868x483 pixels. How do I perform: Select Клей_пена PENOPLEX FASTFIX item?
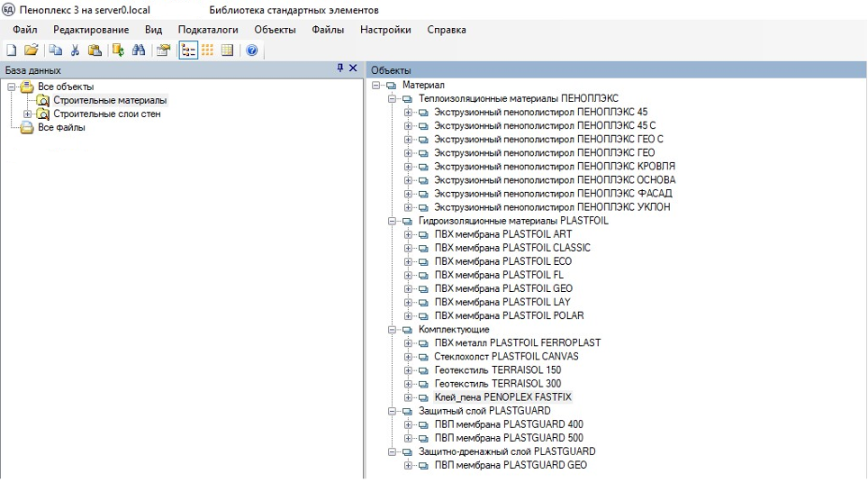[502, 397]
